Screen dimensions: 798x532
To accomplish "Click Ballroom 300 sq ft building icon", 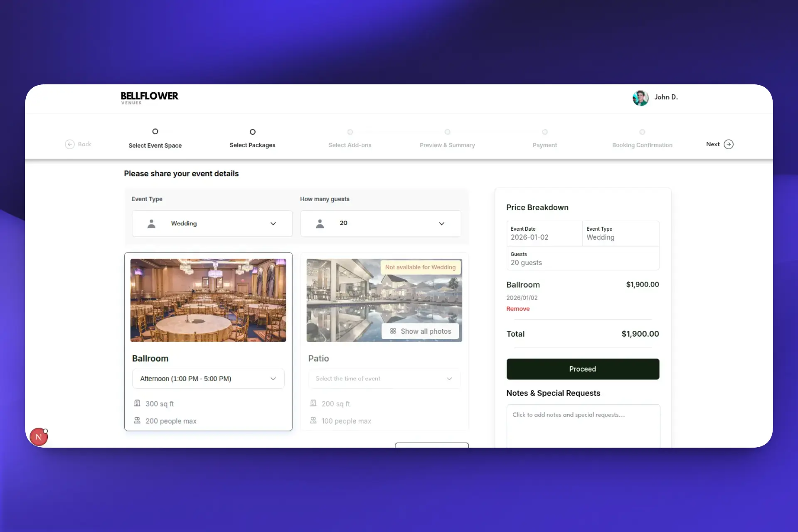I will pyautogui.click(x=137, y=403).
